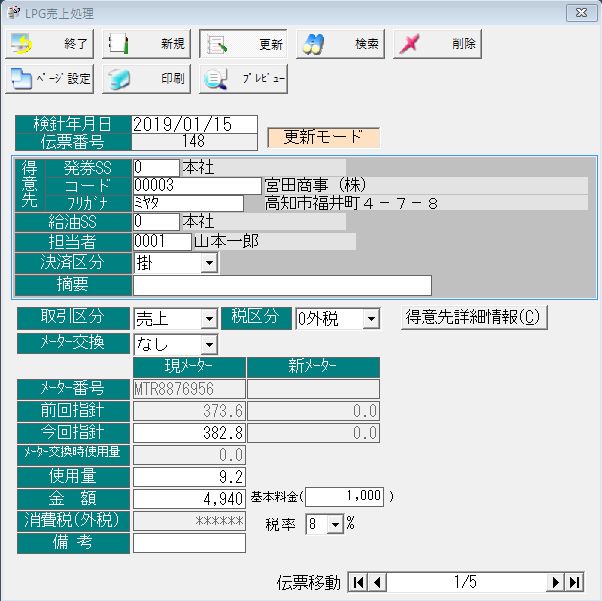
Task: Expand the 税区分 dropdown showing 0外税
Action: (x=371, y=318)
